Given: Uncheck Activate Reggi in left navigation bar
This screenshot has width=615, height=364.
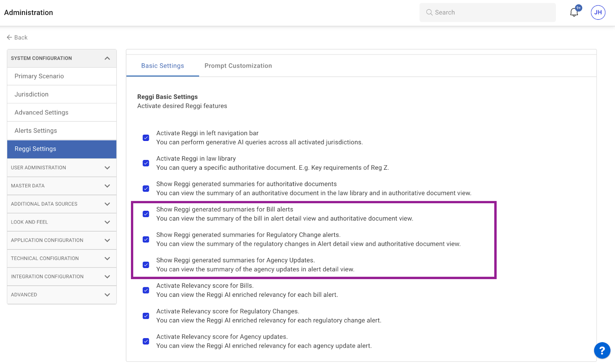Looking at the screenshot, I should click(x=146, y=138).
